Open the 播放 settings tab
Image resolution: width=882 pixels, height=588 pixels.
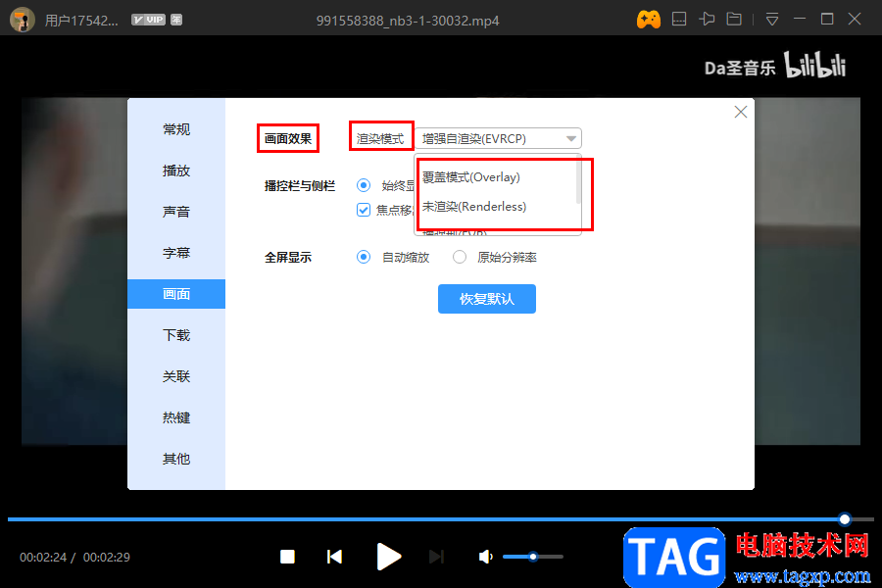(x=176, y=171)
